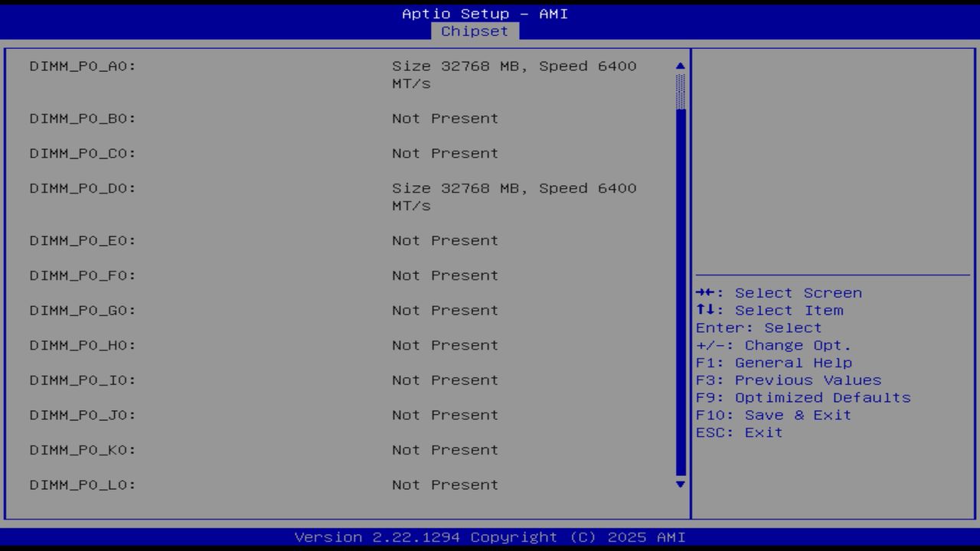Click the scroll-down arrow icon
980x551 pixels.
point(679,485)
